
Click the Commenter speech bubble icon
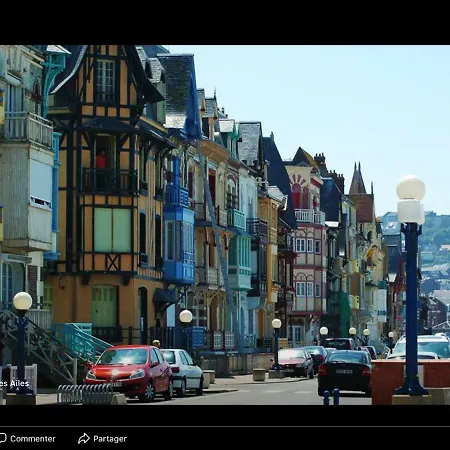coord(3,438)
